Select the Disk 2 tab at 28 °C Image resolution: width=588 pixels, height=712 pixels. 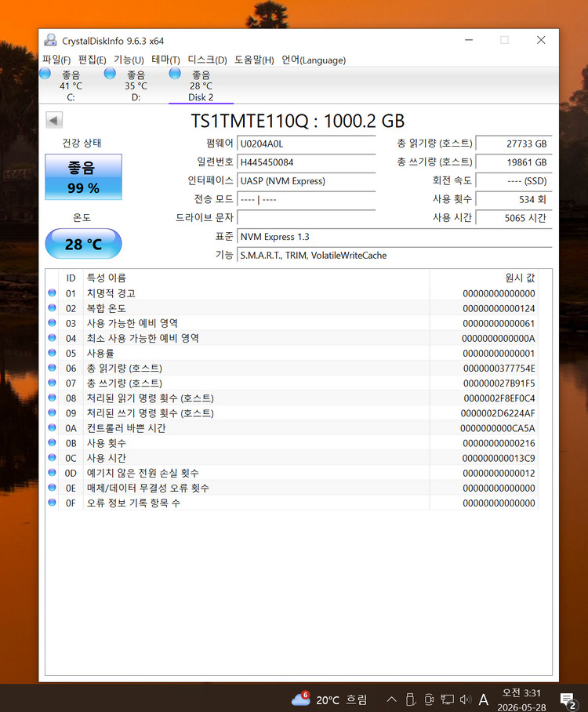click(x=201, y=85)
